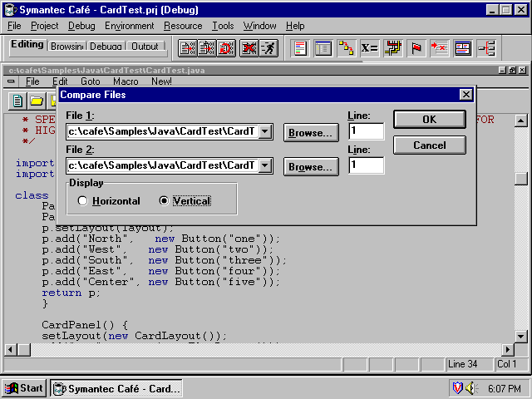Image resolution: width=532 pixels, height=399 pixels.
Task: Click the Rebuild all toolbar icon
Action: pos(226,48)
